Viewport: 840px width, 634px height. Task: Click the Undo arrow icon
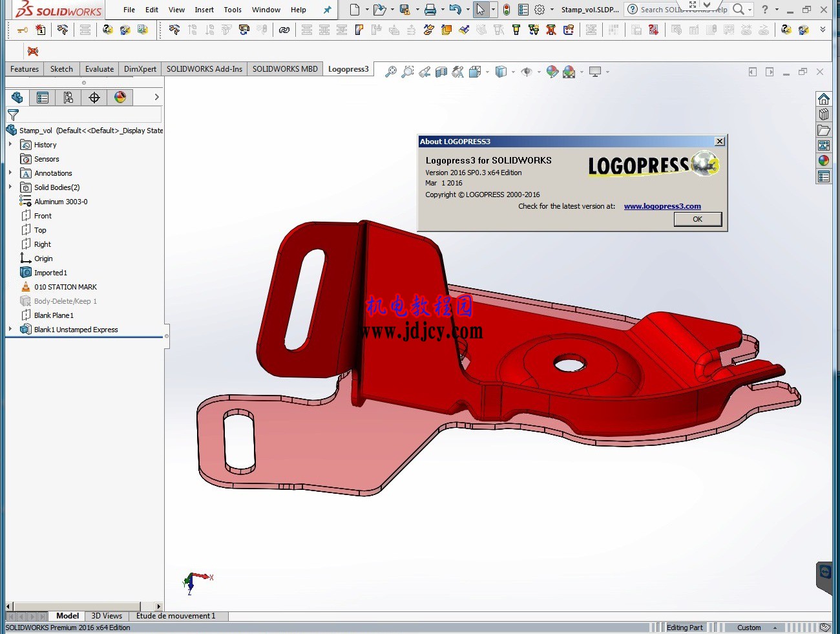pos(456,10)
